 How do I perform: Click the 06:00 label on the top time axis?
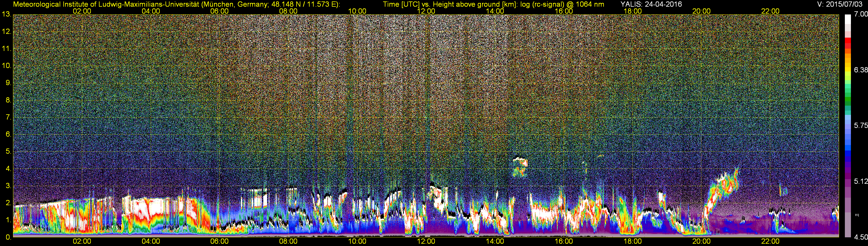click(219, 11)
